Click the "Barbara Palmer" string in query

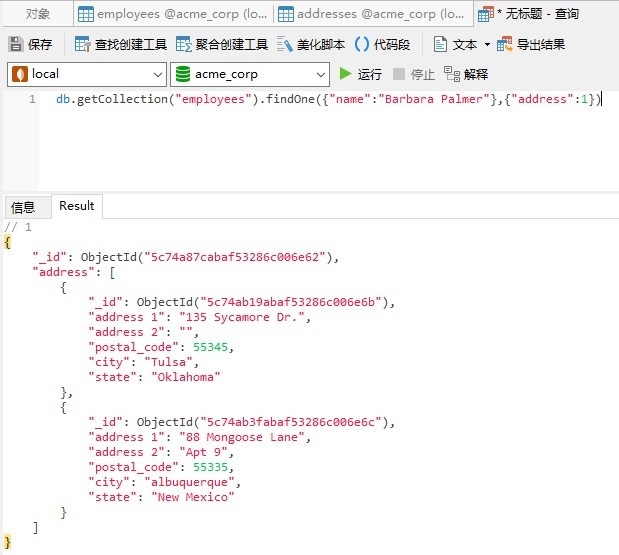[434, 99]
